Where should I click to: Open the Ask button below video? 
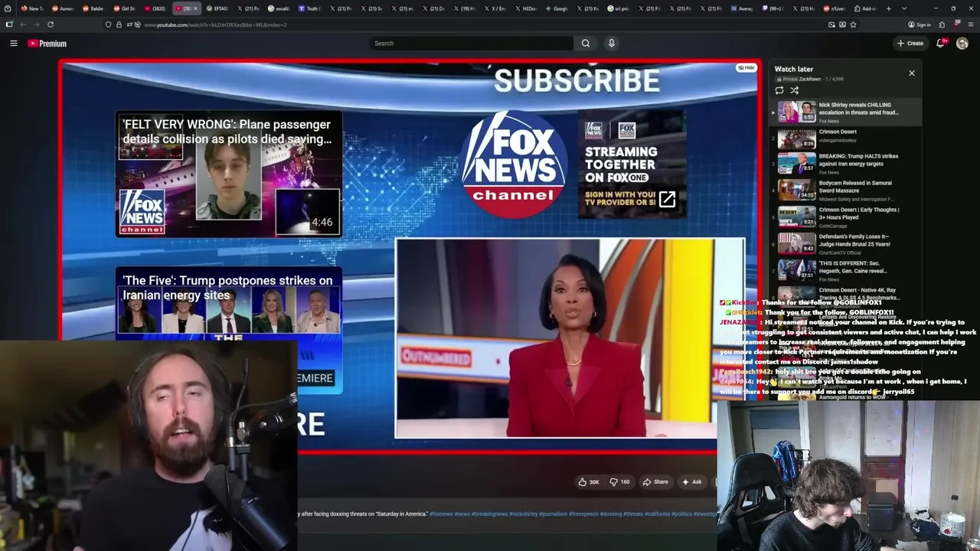(692, 482)
